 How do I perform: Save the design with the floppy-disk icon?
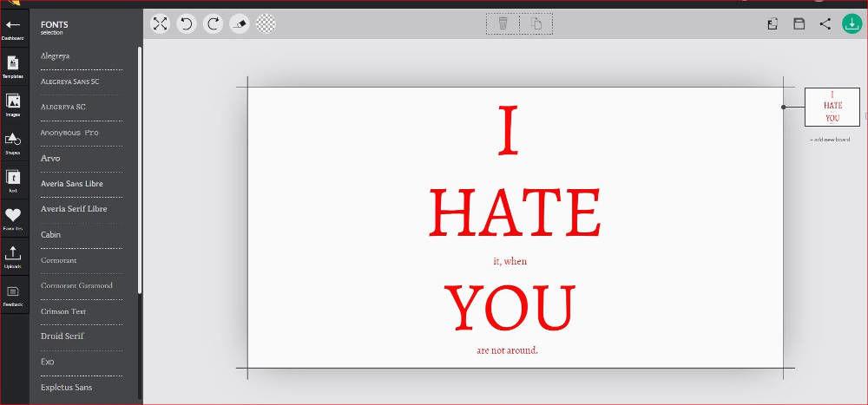point(799,23)
